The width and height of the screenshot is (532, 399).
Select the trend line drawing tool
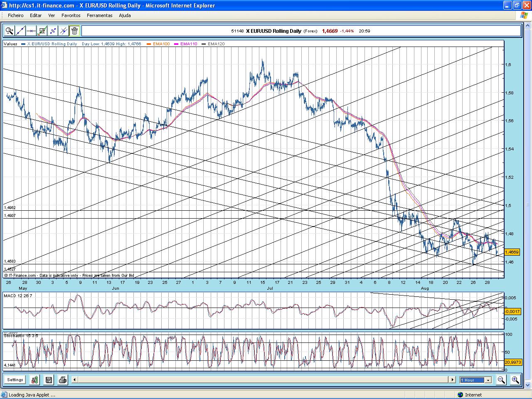[20, 31]
